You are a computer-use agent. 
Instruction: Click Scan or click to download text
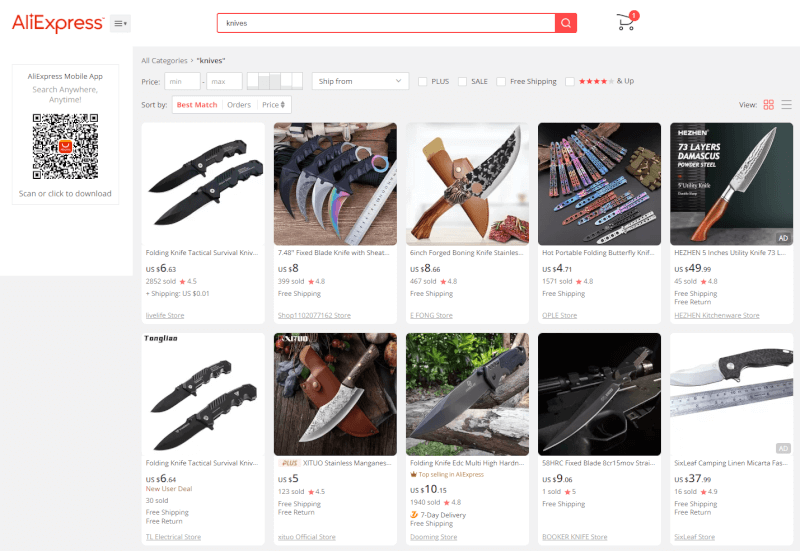[x=65, y=193]
